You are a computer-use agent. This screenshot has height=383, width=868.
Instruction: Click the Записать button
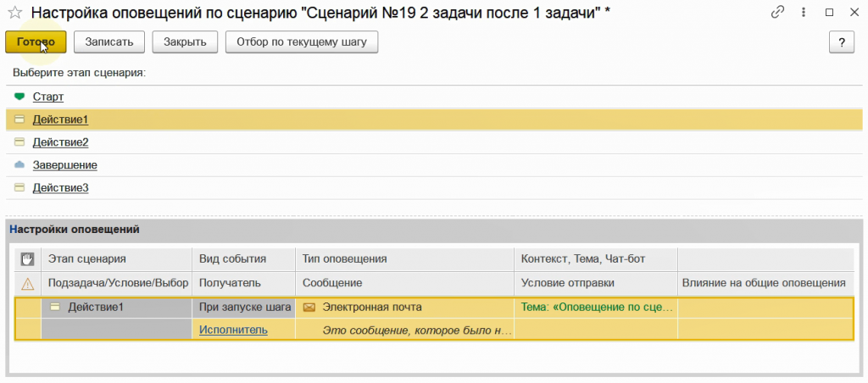coord(109,42)
